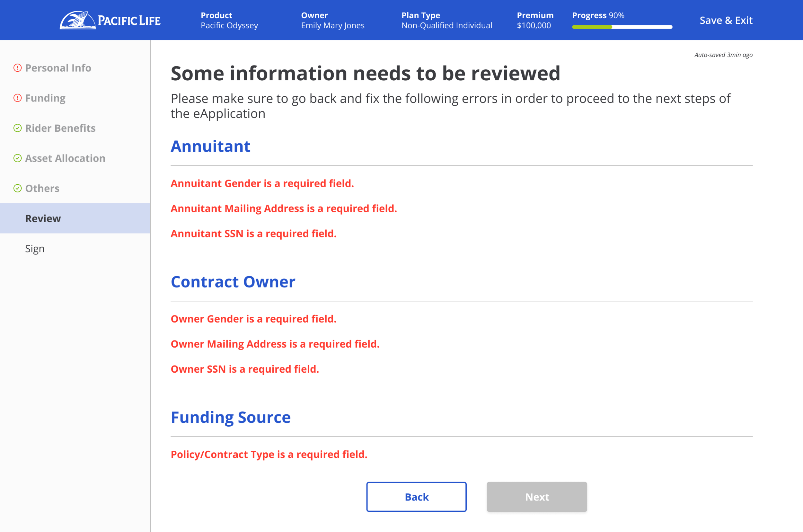Click the Funding error warning icon
The width and height of the screenshot is (803, 532).
pyautogui.click(x=17, y=98)
